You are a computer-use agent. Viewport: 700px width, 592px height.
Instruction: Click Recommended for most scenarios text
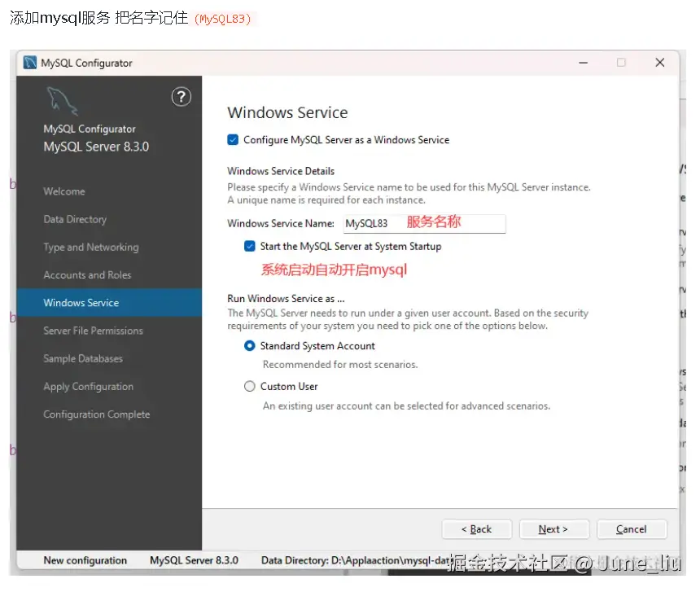(x=340, y=365)
